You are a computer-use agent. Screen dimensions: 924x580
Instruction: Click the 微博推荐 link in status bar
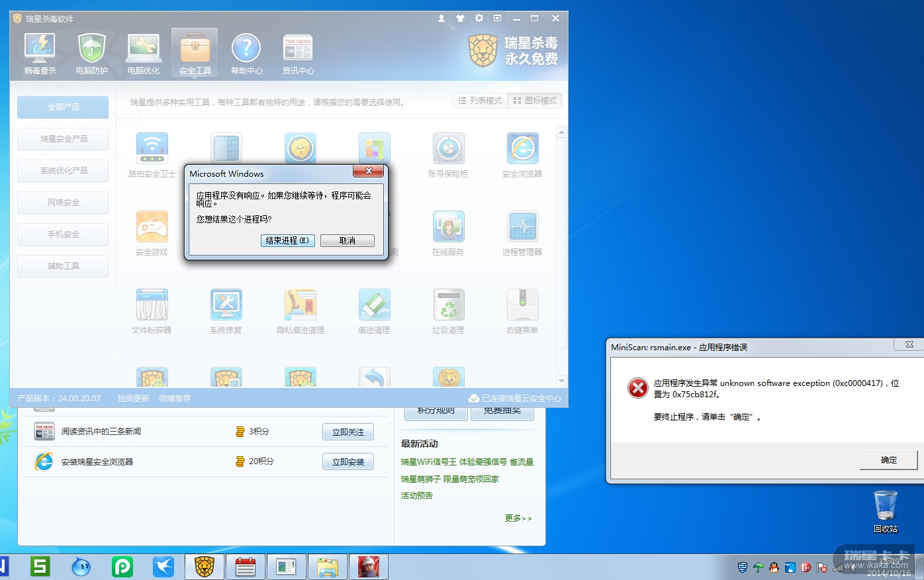pyautogui.click(x=175, y=398)
